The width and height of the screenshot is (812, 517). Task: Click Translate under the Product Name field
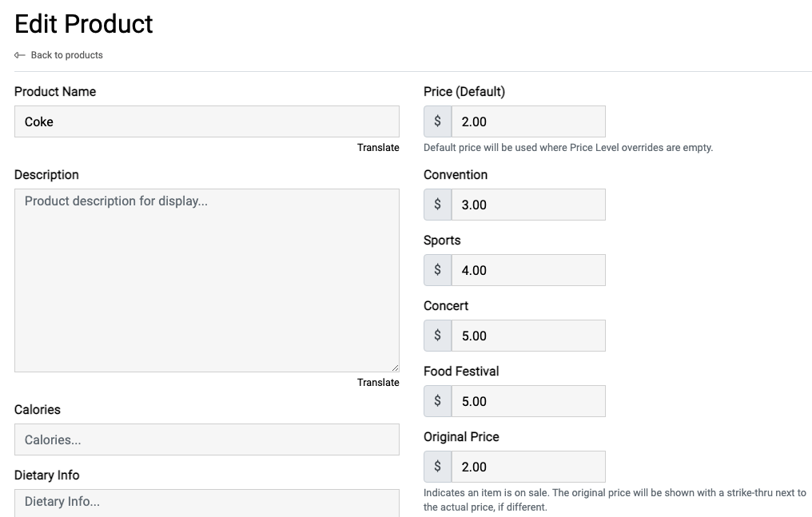pos(378,147)
